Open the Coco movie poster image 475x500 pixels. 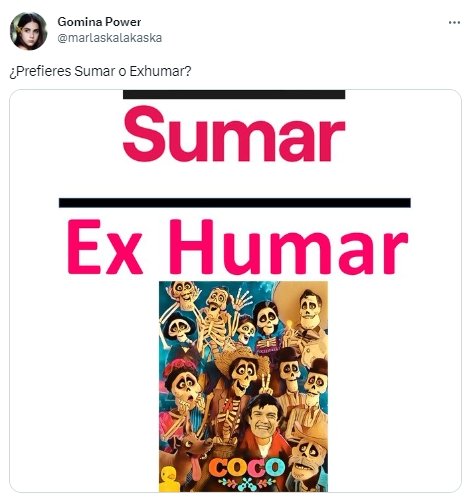tap(243, 386)
